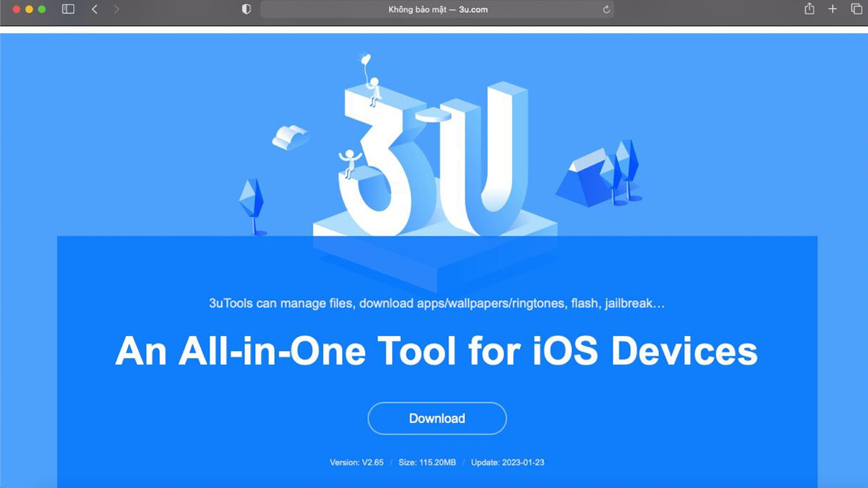This screenshot has height=488, width=868.
Task: Open the Share menu icon
Action: 809,9
